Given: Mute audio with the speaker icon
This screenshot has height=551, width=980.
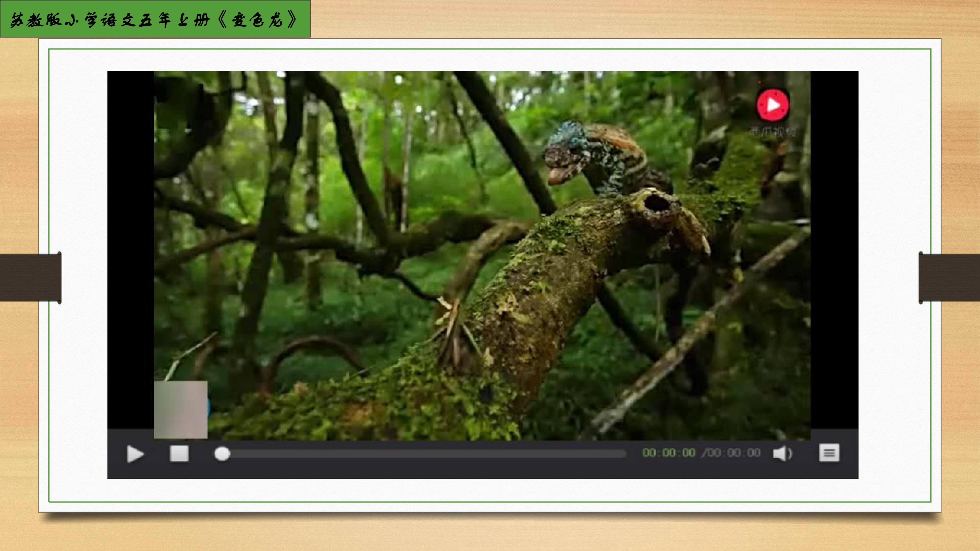Looking at the screenshot, I should click(x=782, y=453).
